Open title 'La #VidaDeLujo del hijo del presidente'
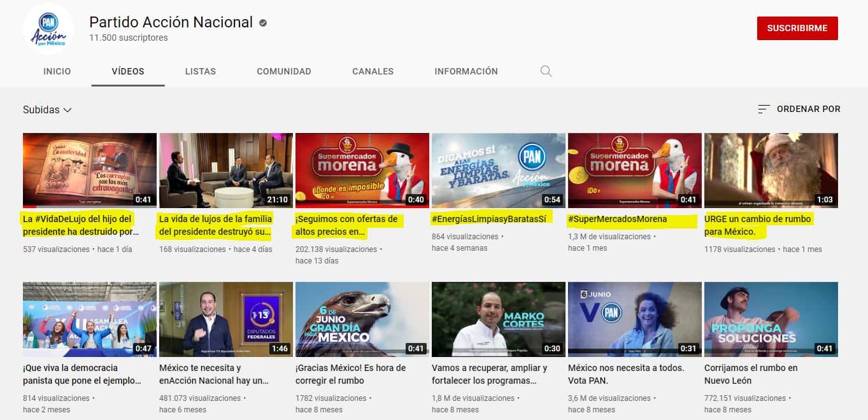This screenshot has height=420, width=868. pos(81,225)
